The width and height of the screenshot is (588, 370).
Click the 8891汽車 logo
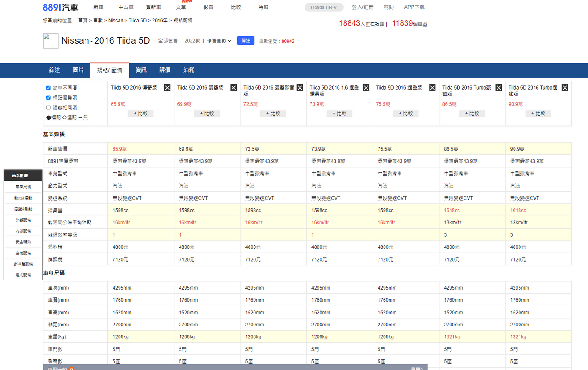[60, 7]
